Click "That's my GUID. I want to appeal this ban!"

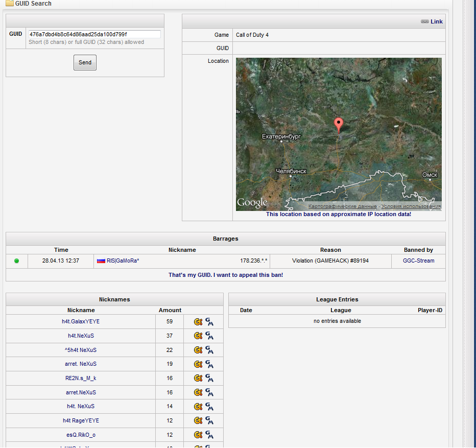click(x=226, y=275)
